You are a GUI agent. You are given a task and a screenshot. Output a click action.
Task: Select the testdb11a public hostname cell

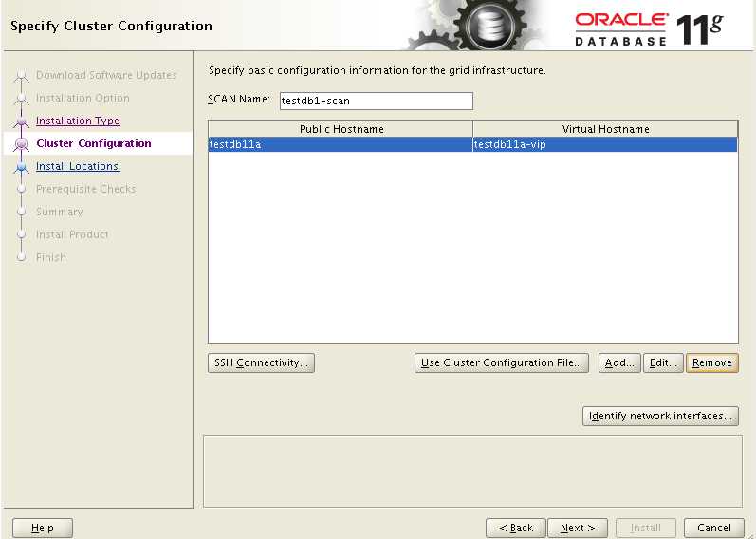click(x=341, y=144)
